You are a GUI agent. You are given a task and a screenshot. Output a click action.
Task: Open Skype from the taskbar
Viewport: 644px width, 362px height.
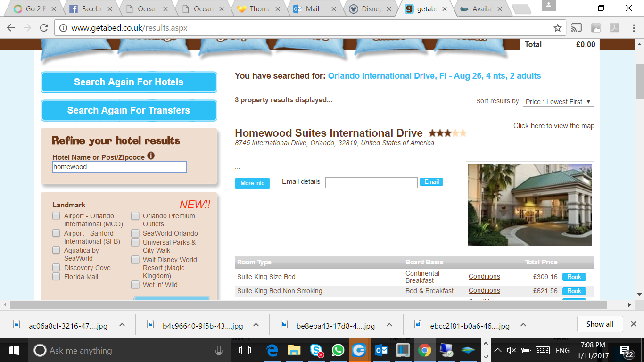pyautogui.click(x=316, y=350)
